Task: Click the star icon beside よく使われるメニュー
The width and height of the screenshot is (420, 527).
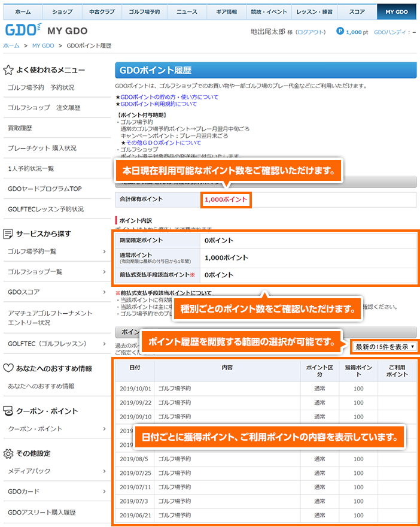Action: coord(8,70)
